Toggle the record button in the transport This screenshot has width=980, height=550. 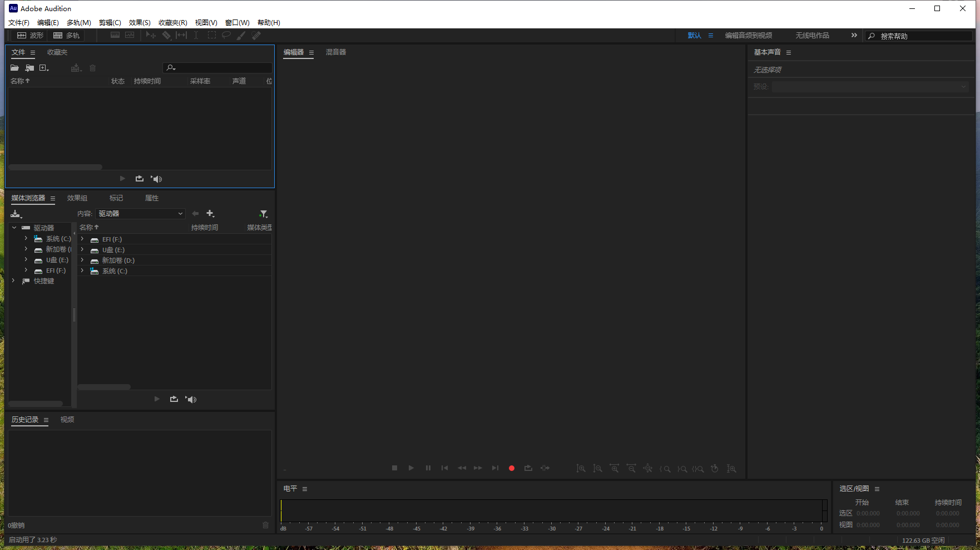click(511, 468)
